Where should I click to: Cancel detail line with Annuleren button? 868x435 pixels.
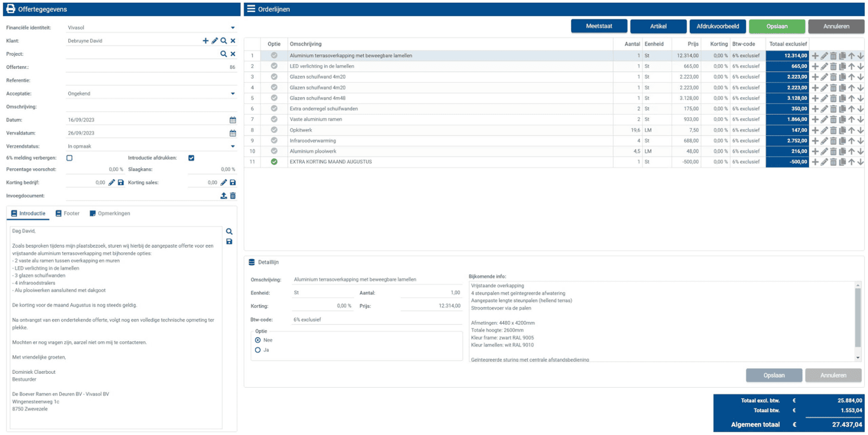point(833,375)
